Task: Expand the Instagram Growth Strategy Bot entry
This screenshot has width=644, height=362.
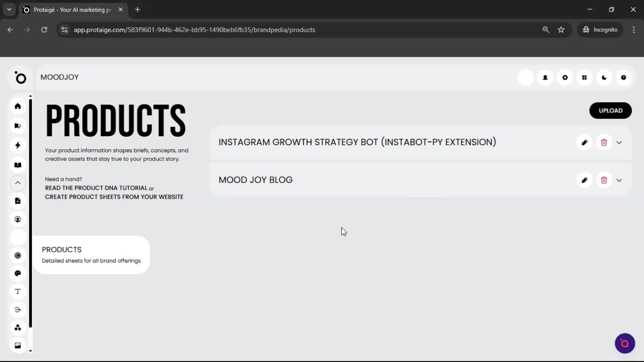Action: click(x=619, y=142)
